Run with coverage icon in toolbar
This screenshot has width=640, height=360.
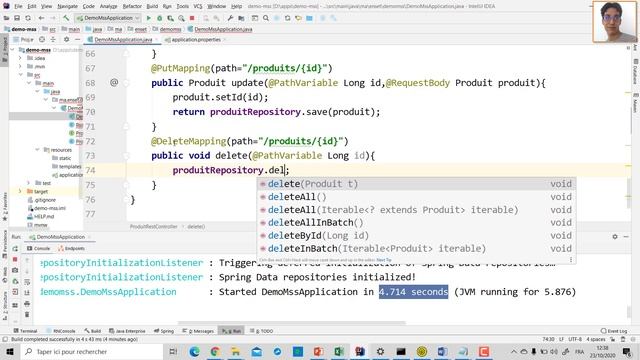pyautogui.click(x=170, y=18)
